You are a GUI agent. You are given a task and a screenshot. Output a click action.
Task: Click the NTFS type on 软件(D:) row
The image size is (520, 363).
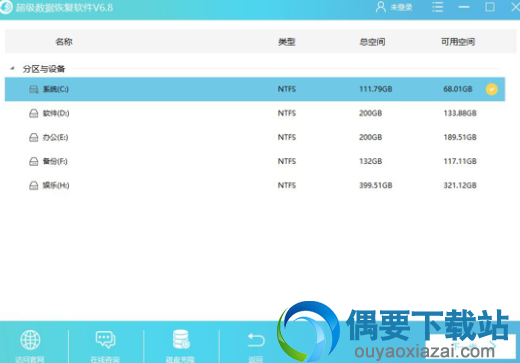click(x=287, y=113)
